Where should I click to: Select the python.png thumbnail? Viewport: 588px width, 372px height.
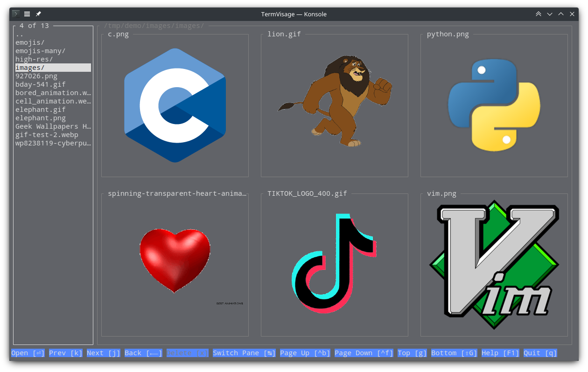494,105
